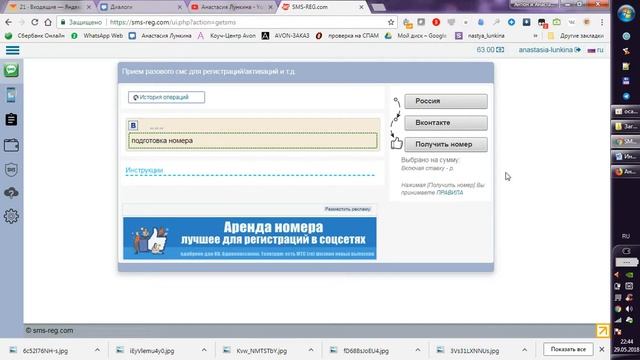Viewport: 640px width, 360px height.
Task: Switch to the Анастасия Лункина YouTube tab
Action: click(x=232, y=7)
